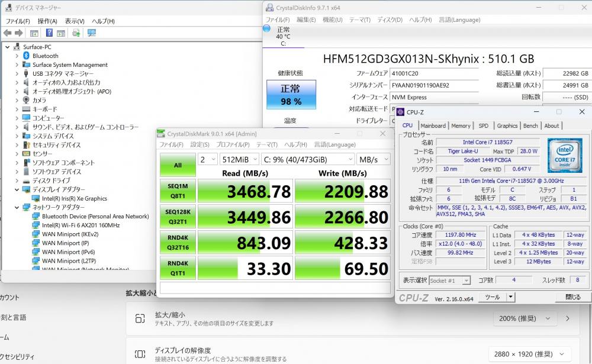
Task: Switch to the Memory tab in CPU-Z
Action: tap(461, 125)
